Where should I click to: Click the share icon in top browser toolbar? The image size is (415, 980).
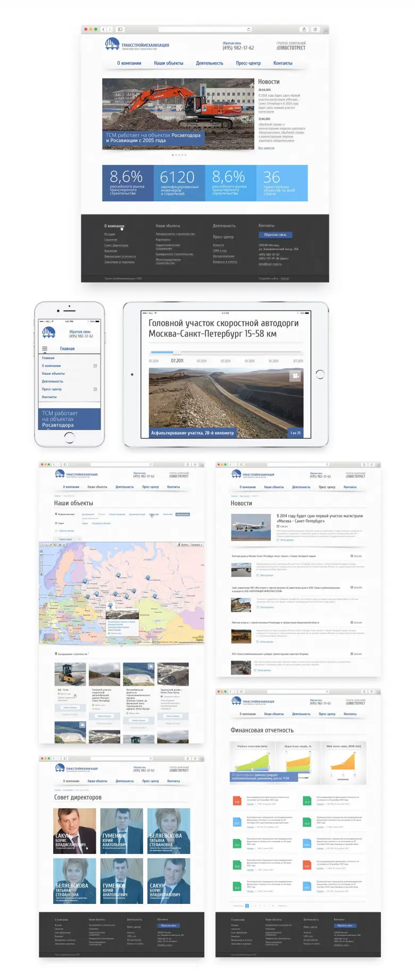click(x=304, y=29)
